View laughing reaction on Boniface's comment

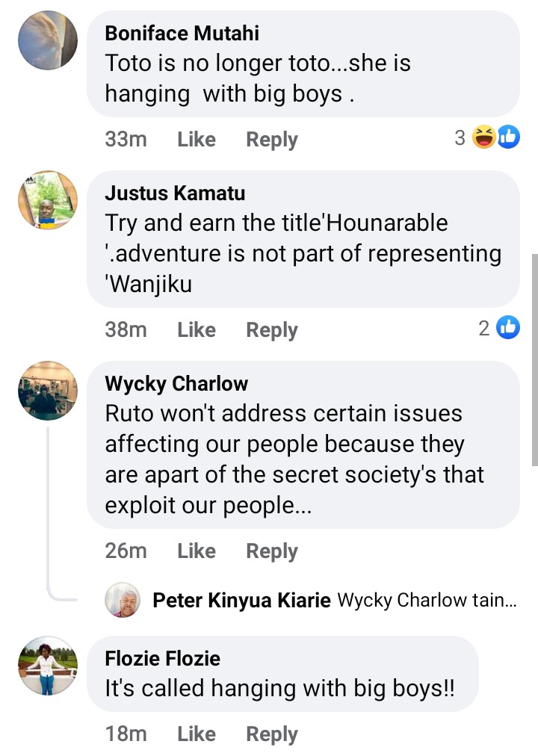coord(483,137)
